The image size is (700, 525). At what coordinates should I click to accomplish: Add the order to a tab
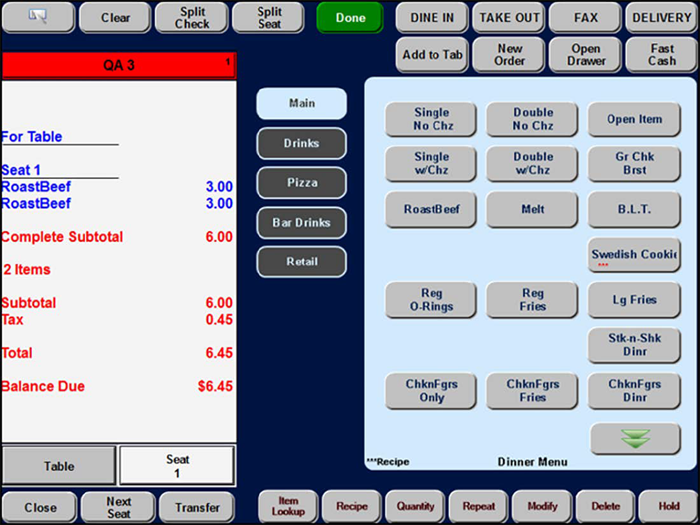[432, 54]
